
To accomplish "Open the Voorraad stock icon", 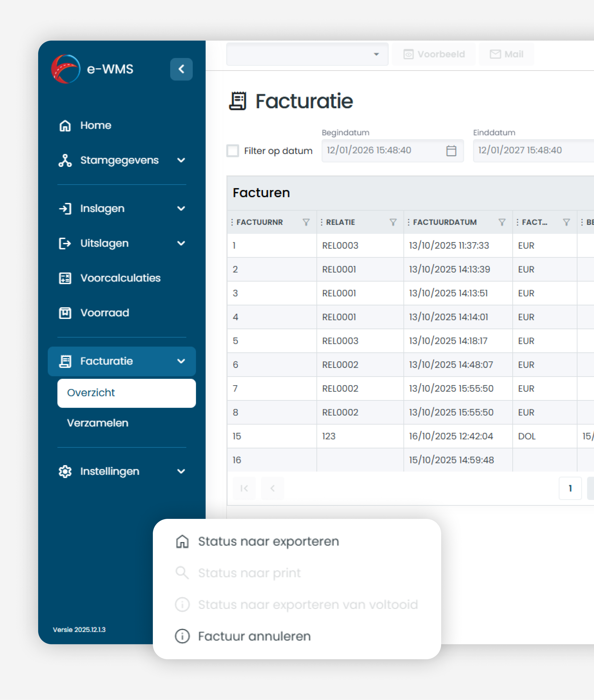I will coord(65,313).
